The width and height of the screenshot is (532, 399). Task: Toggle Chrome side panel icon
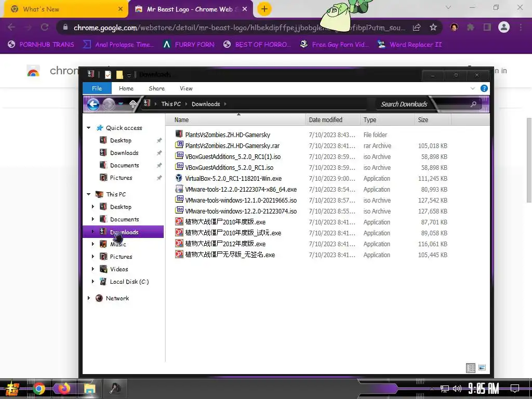(487, 27)
